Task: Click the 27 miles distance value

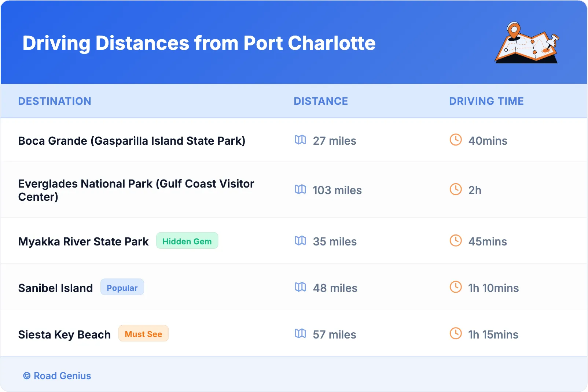Action: 334,141
